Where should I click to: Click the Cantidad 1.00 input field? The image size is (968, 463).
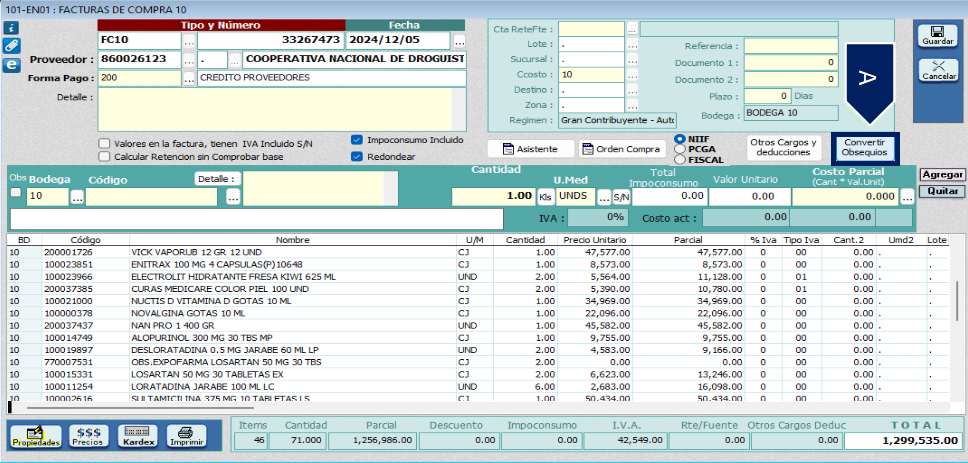point(493,196)
